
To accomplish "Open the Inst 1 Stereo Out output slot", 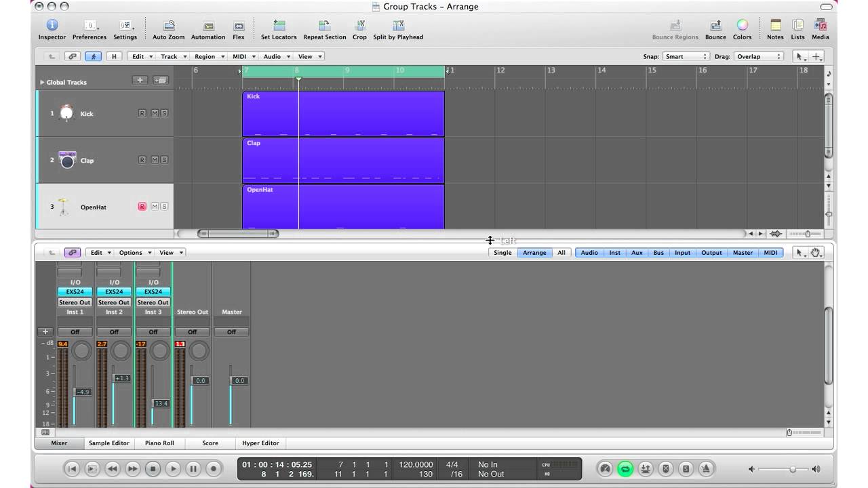I will (75, 302).
